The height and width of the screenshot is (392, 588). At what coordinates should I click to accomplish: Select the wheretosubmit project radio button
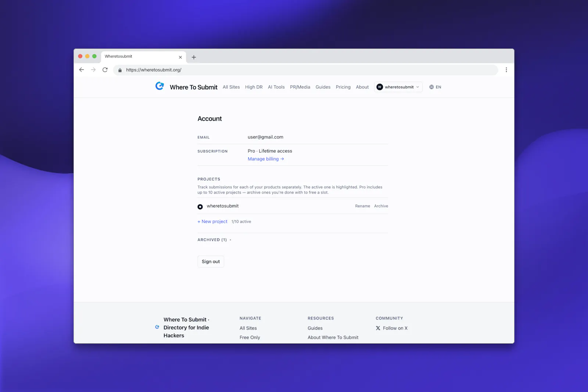[x=200, y=207]
